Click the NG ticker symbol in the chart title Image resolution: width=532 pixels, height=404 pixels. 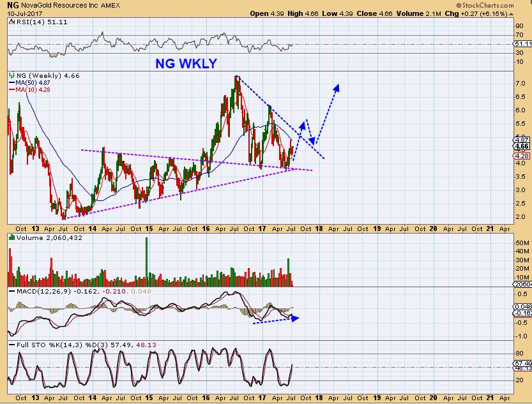[13, 5]
